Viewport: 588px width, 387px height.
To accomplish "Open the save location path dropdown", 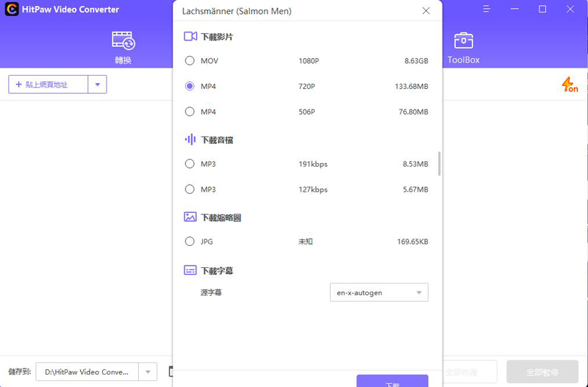I will click(148, 372).
